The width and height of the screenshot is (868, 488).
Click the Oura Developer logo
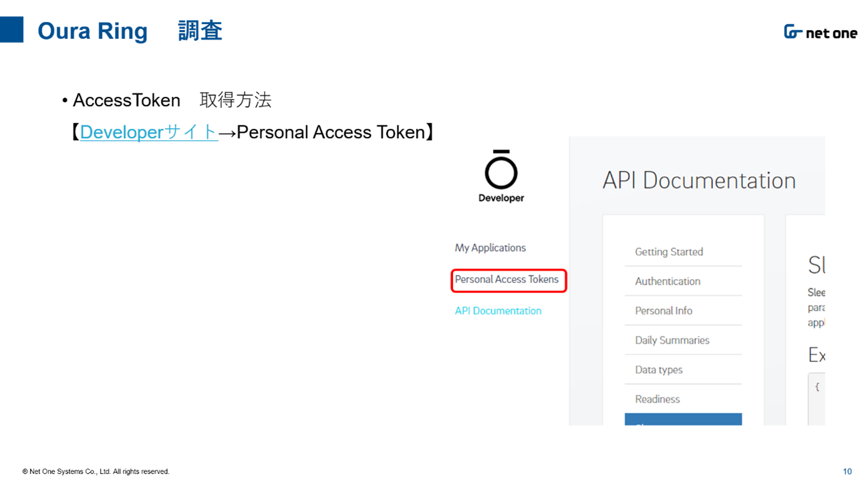501,176
